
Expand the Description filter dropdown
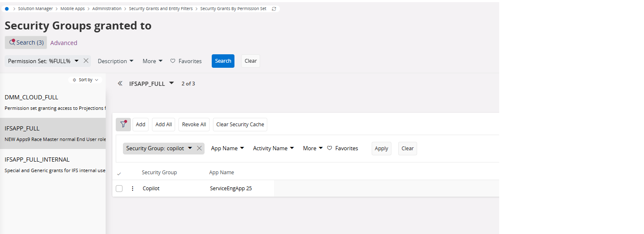pos(115,61)
